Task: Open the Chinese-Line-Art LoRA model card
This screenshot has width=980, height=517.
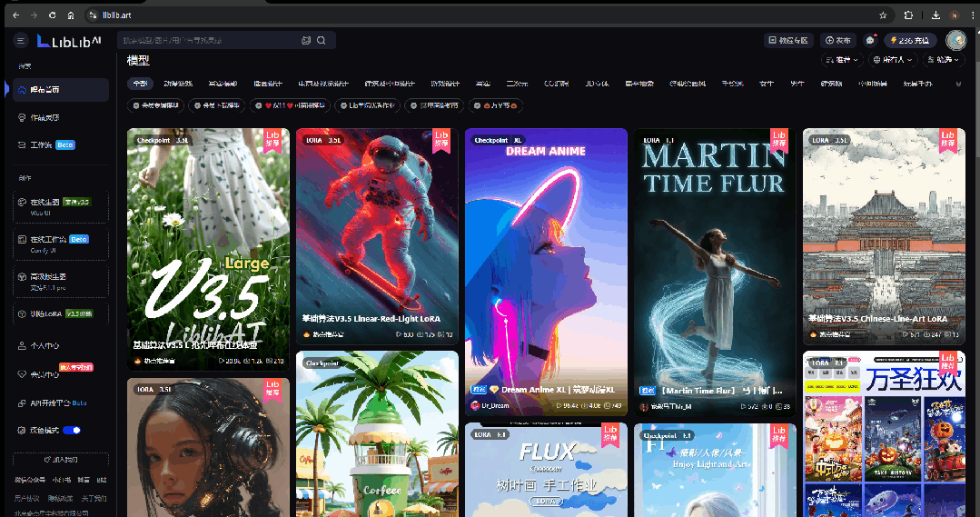Action: (x=884, y=236)
